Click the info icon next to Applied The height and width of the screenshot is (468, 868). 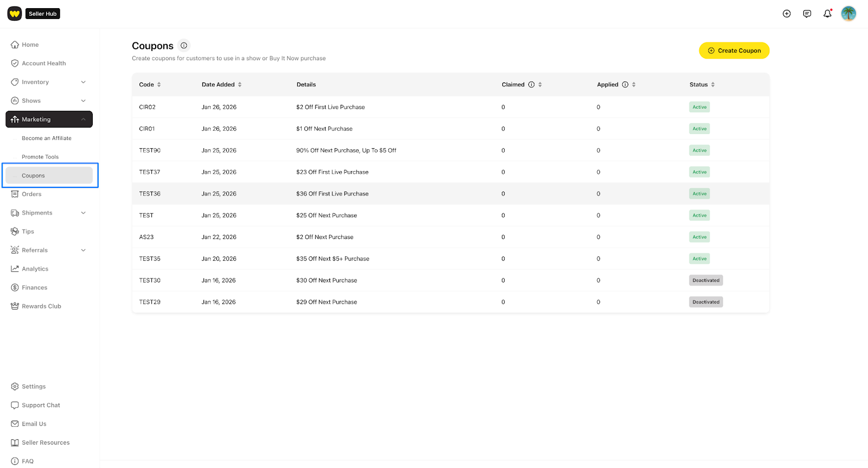tap(625, 85)
